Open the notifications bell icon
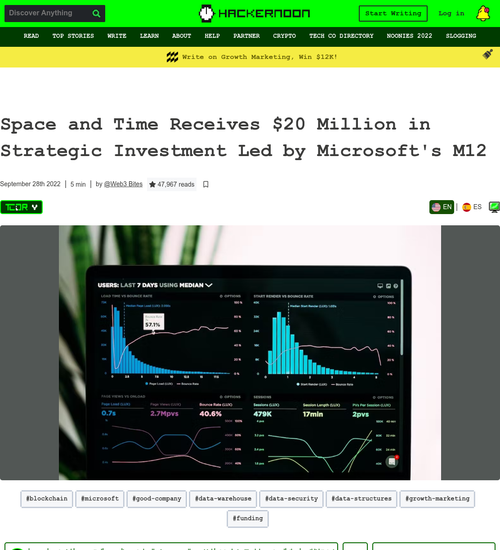Viewport: 500px width, 550px height. click(483, 14)
